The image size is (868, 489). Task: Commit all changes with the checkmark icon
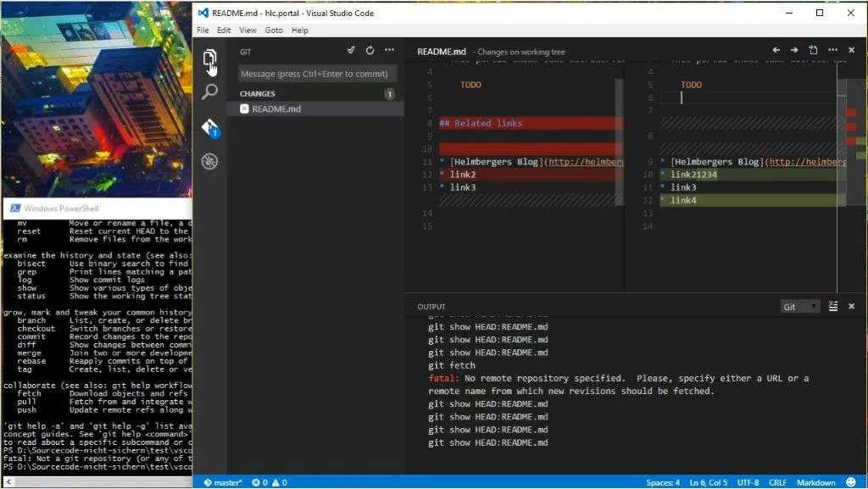(351, 50)
